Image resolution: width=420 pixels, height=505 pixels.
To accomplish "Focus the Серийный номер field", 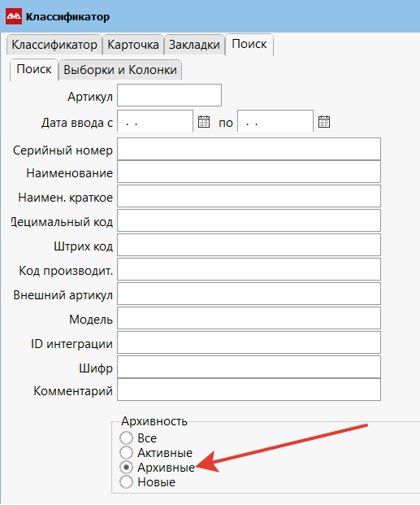I will tap(249, 149).
